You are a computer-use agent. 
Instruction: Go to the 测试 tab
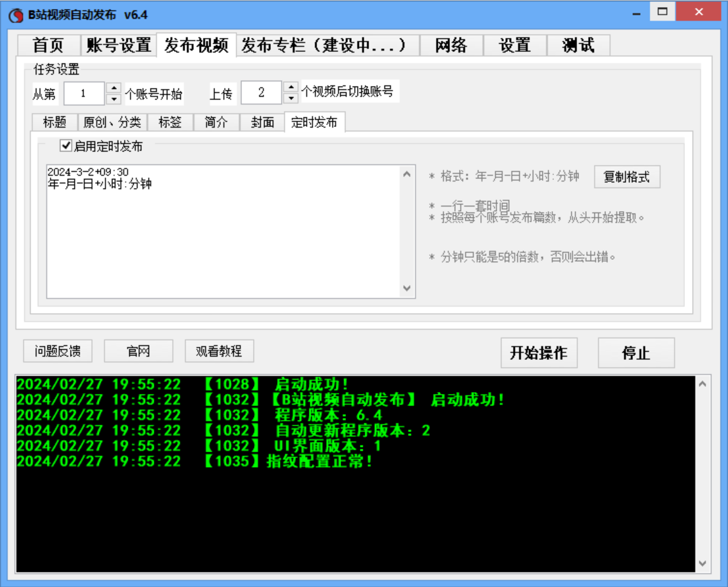click(578, 46)
